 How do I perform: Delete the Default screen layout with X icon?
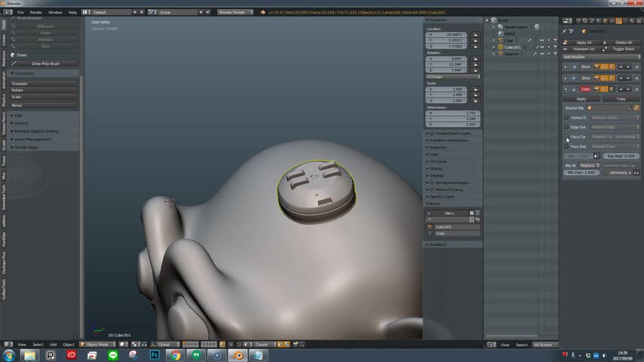[x=142, y=12]
